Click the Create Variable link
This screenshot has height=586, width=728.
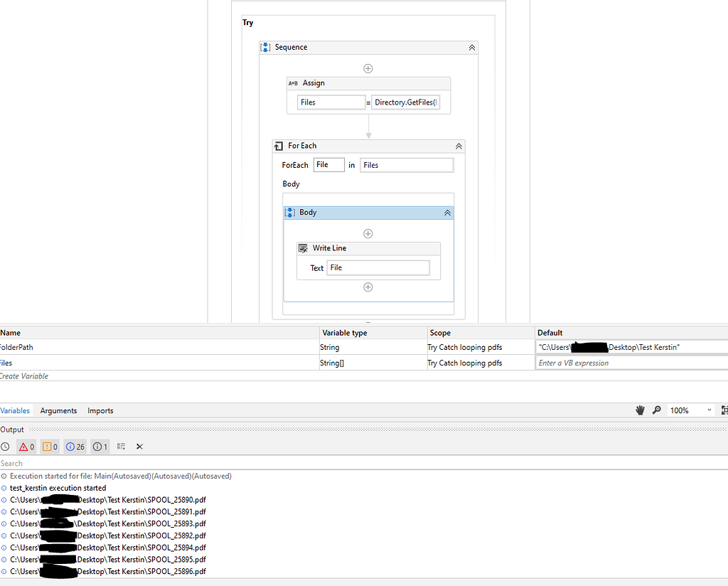pyautogui.click(x=23, y=375)
